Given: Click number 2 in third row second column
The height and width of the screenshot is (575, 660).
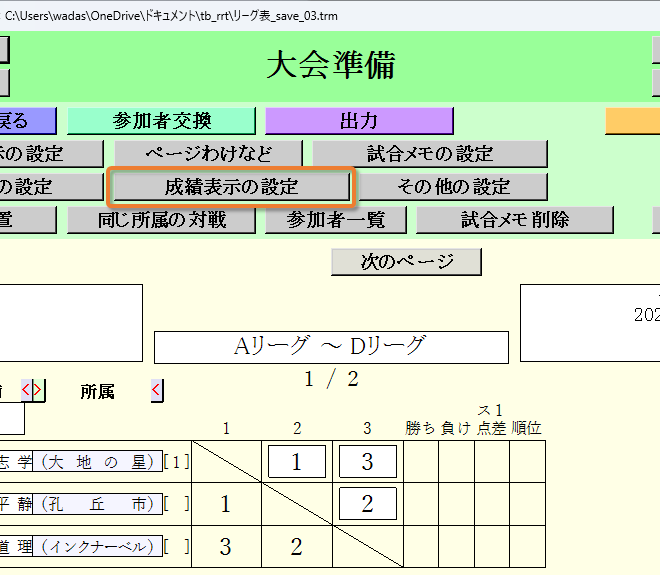Looking at the screenshot, I should click(x=296, y=546).
